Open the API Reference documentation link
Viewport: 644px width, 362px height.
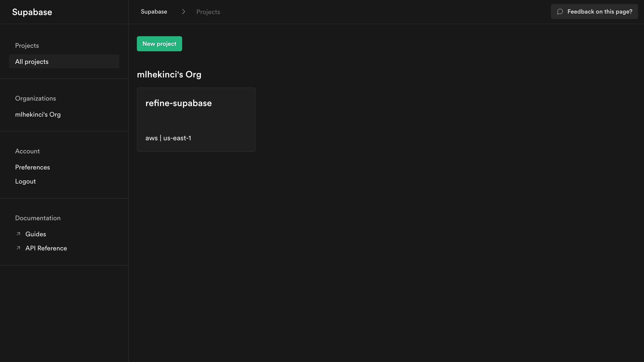click(46, 248)
